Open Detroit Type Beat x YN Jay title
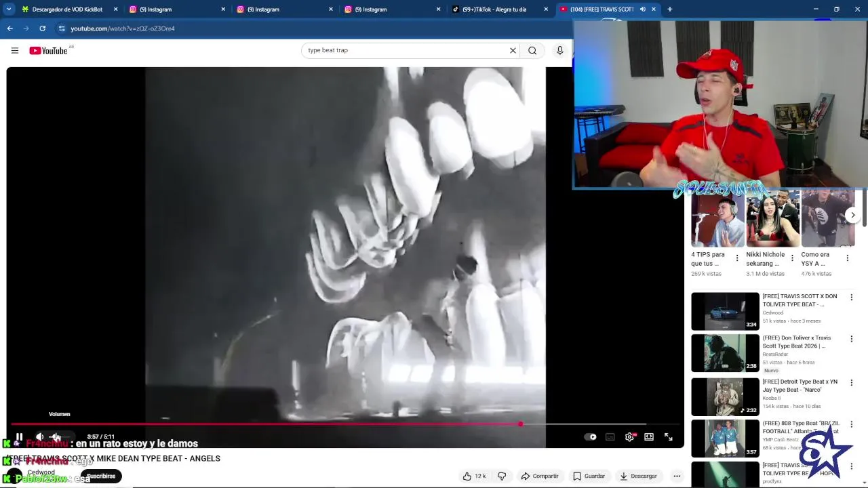The height and width of the screenshot is (488, 868). pos(800,386)
